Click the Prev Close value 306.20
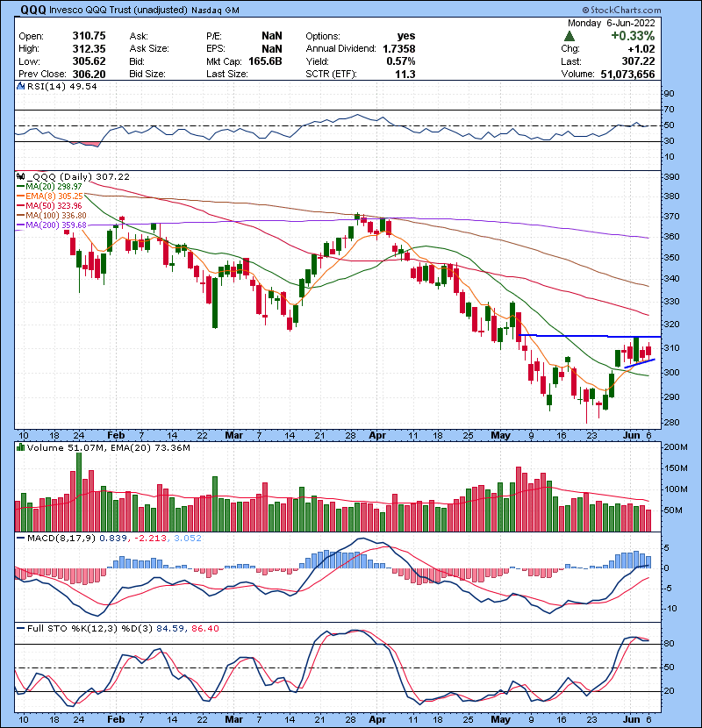The height and width of the screenshot is (728, 702). (x=89, y=75)
